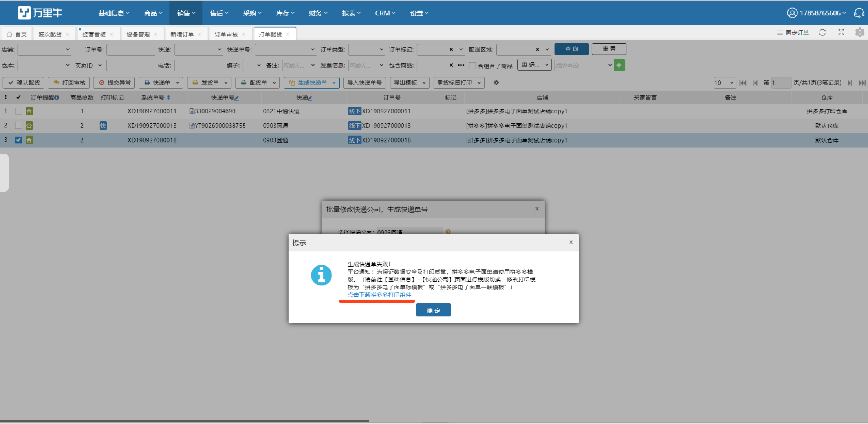
Task: Click the 订单号 input field
Action: pyautogui.click(x=131, y=49)
